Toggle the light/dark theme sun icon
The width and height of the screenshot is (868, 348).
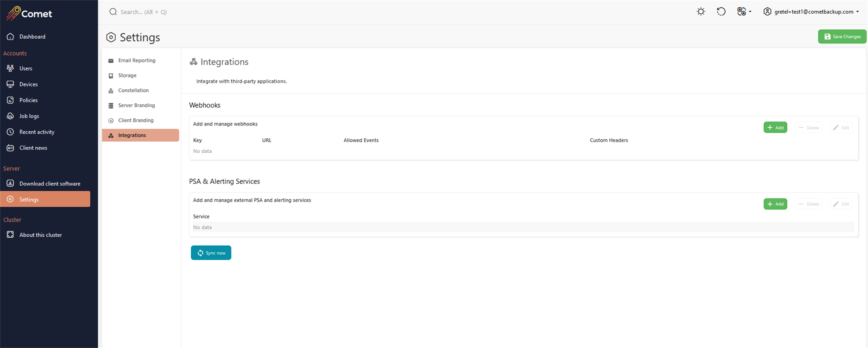tap(701, 12)
